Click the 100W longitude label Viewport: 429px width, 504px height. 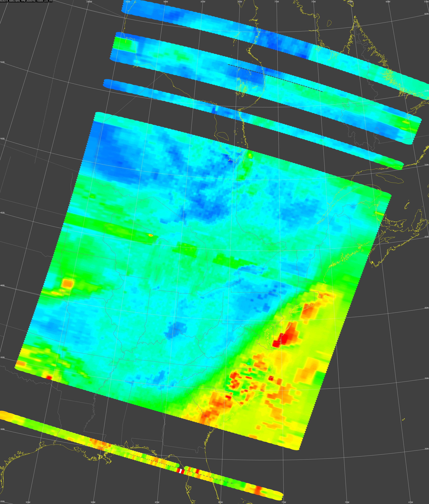point(89,2)
